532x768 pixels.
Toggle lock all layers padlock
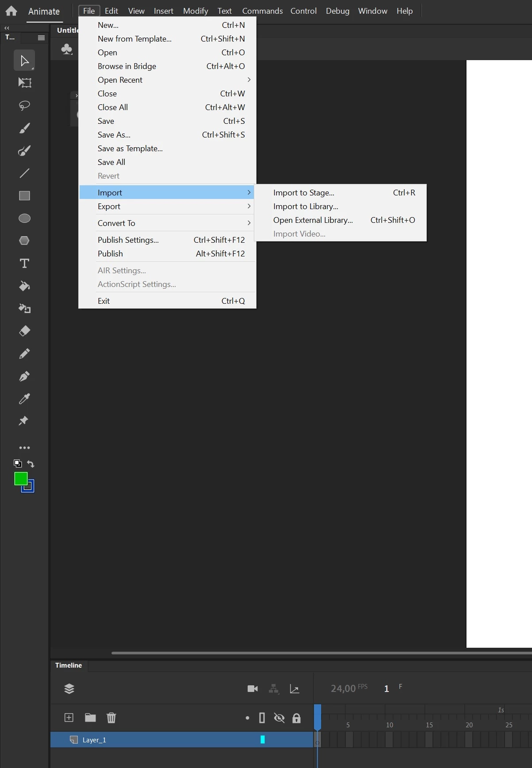pos(296,718)
